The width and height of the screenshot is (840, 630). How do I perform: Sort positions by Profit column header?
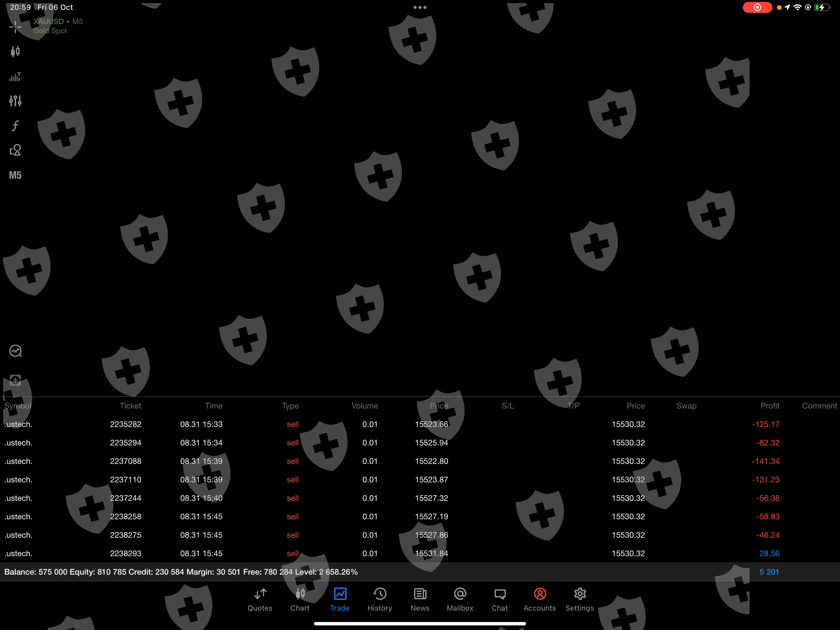tap(770, 406)
